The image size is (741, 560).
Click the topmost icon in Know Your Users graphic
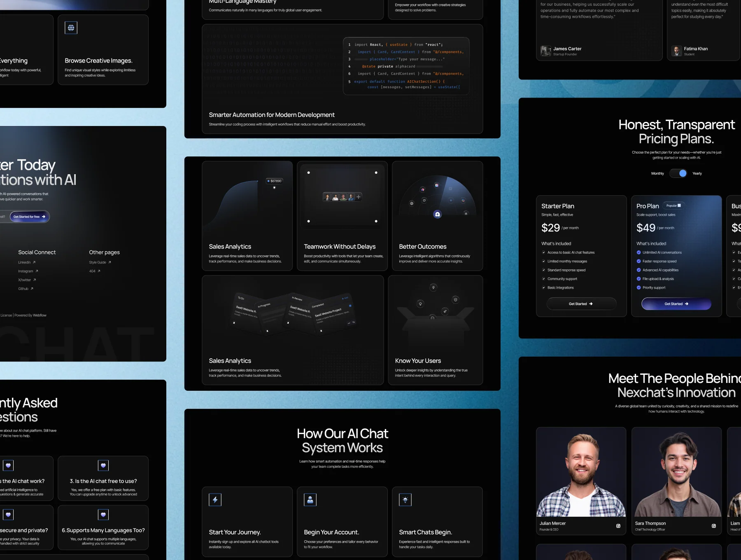[433, 287]
